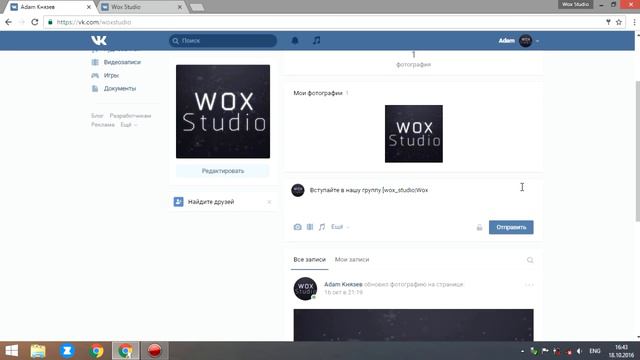Open Chrome three-dot menu
This screenshot has height=360, width=640.
tap(634, 22)
